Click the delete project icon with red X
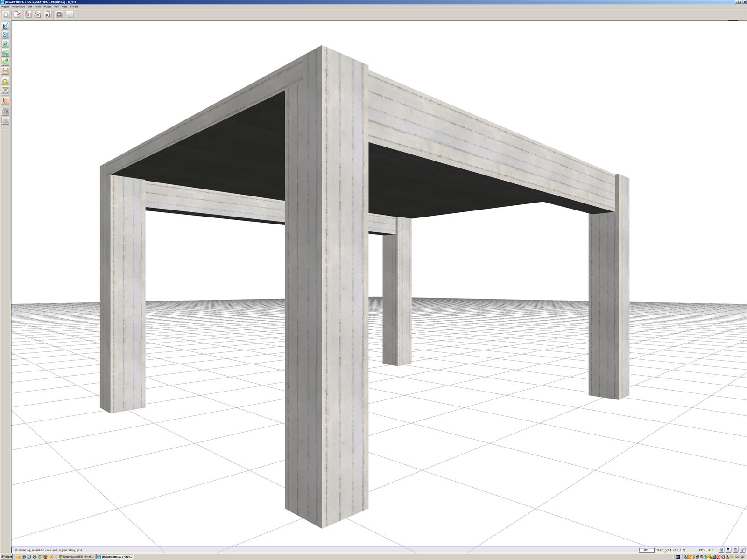 (x=48, y=14)
